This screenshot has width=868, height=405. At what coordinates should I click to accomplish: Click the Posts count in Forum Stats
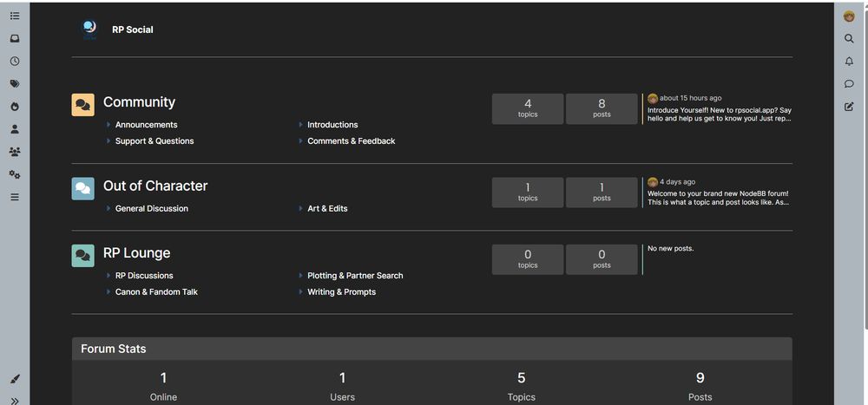tap(700, 378)
